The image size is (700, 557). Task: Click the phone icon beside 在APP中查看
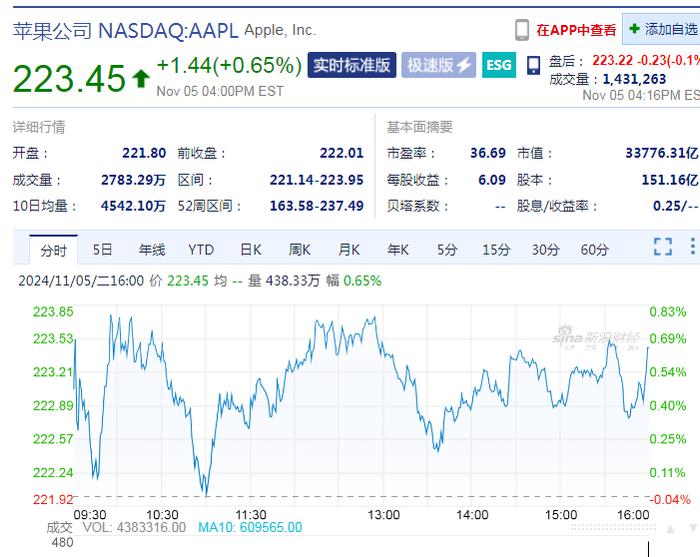(521, 30)
